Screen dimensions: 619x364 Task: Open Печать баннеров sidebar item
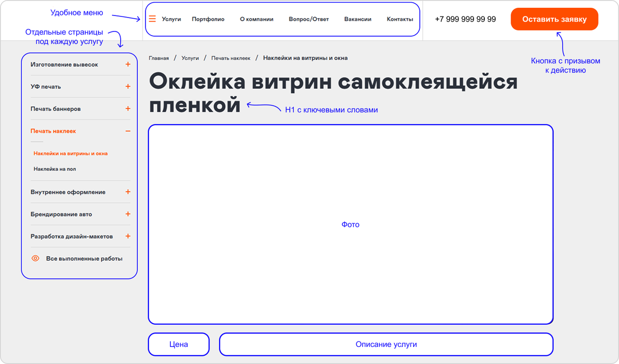(56, 109)
